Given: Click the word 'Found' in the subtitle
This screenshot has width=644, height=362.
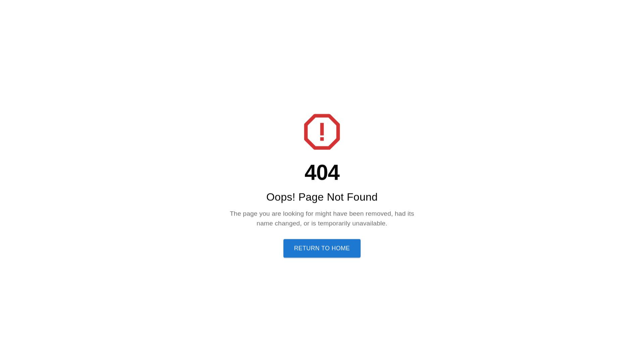Looking at the screenshot, I should click(x=362, y=197).
